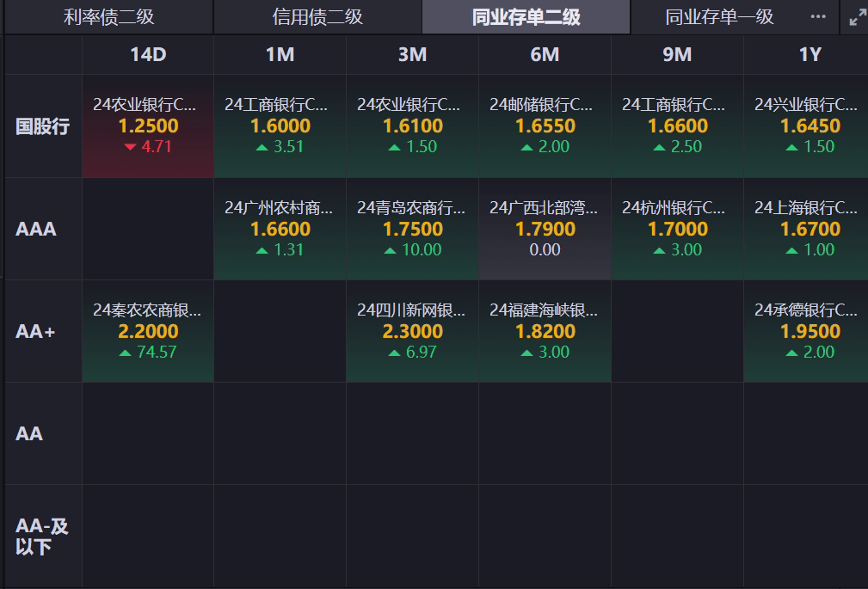Image resolution: width=868 pixels, height=589 pixels.
Task: Switch to 利率债二级 tab
Action: [108, 17]
